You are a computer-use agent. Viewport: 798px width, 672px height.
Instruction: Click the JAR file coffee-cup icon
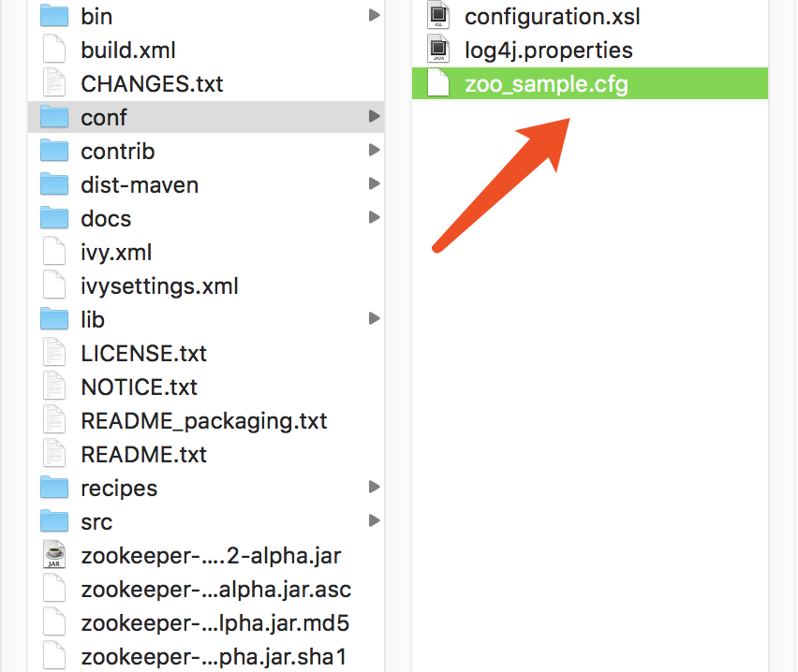pos(55,555)
